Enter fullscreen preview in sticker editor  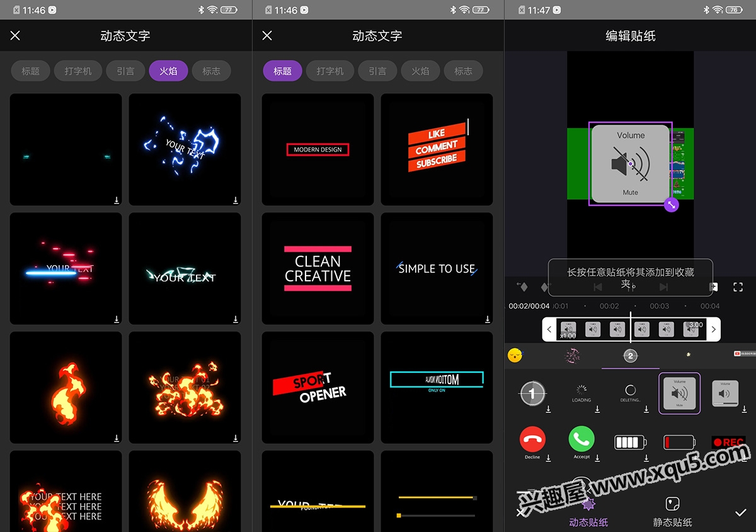tap(738, 287)
